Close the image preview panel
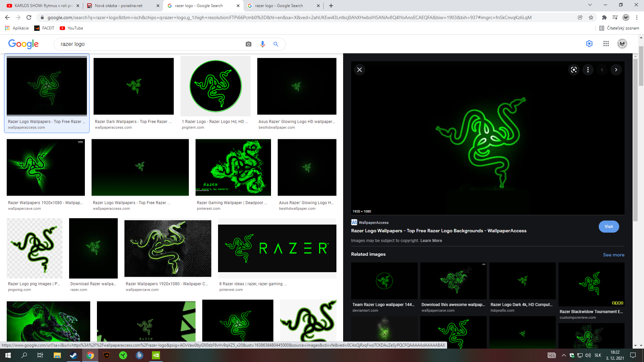Image resolution: width=644 pixels, height=362 pixels. tap(360, 70)
